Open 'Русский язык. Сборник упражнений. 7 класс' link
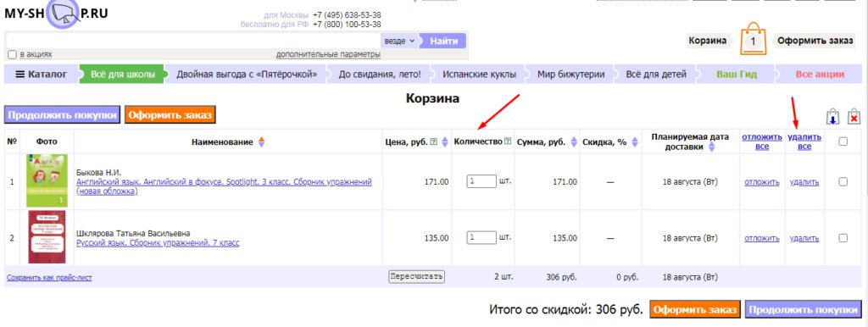 click(x=158, y=243)
